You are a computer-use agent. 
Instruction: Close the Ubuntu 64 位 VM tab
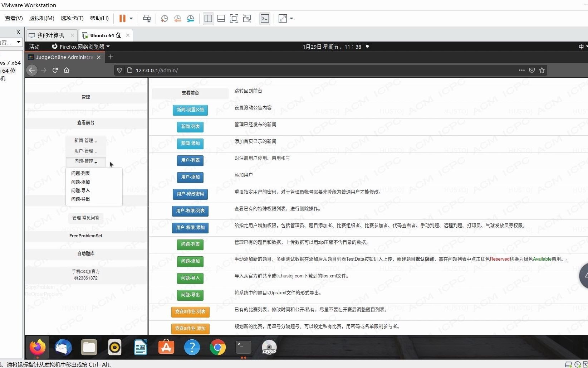[x=128, y=35]
